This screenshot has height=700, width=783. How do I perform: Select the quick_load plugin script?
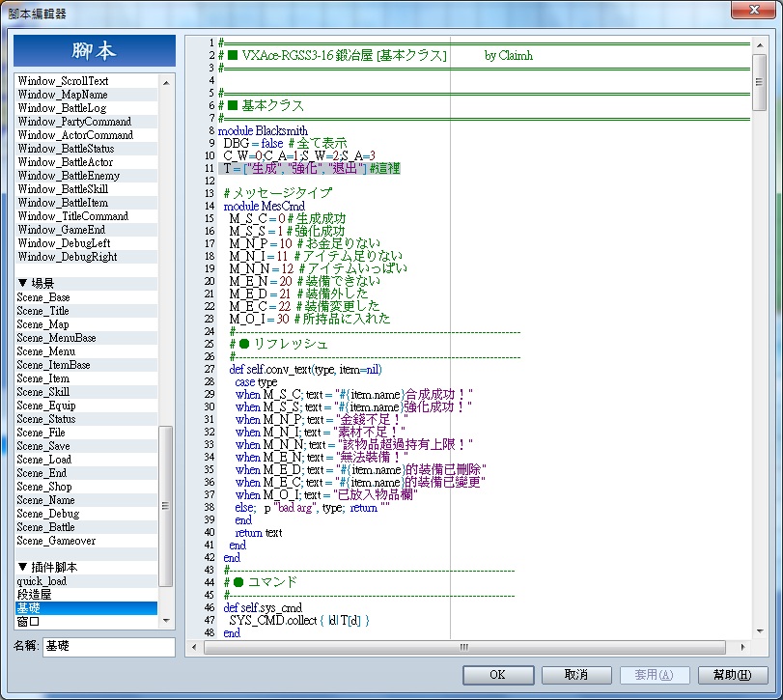[x=86, y=581]
